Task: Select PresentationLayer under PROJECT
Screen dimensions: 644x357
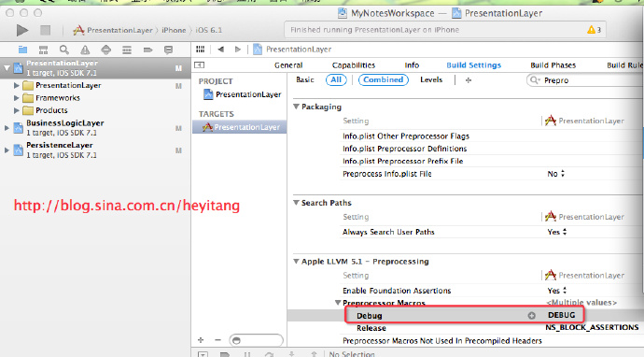Action: [x=243, y=94]
